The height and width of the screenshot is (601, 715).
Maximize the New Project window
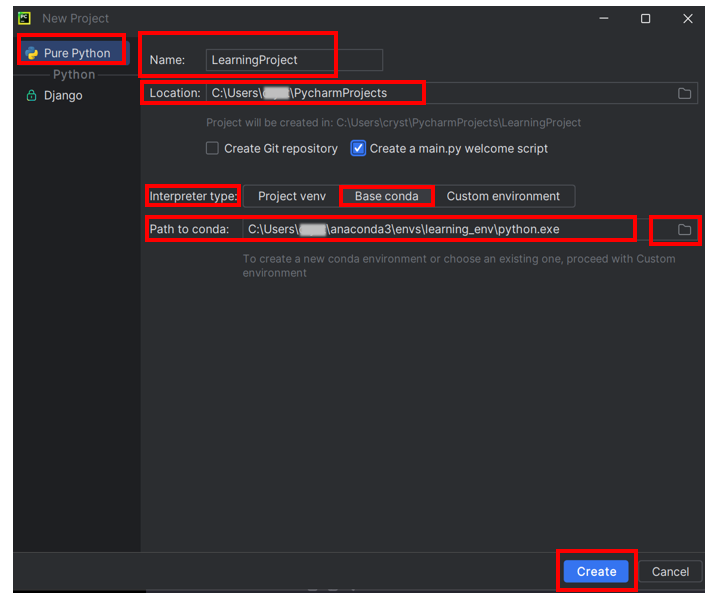pos(645,18)
